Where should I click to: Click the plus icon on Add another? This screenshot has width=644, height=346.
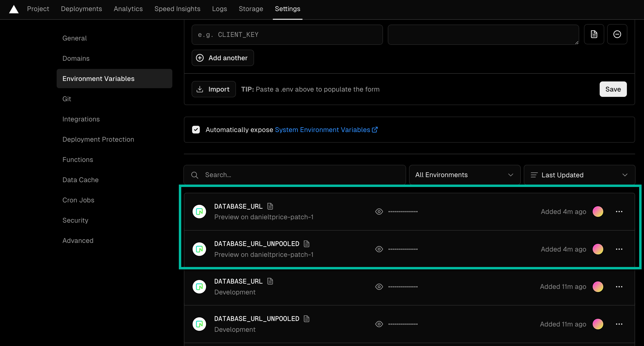tap(200, 58)
